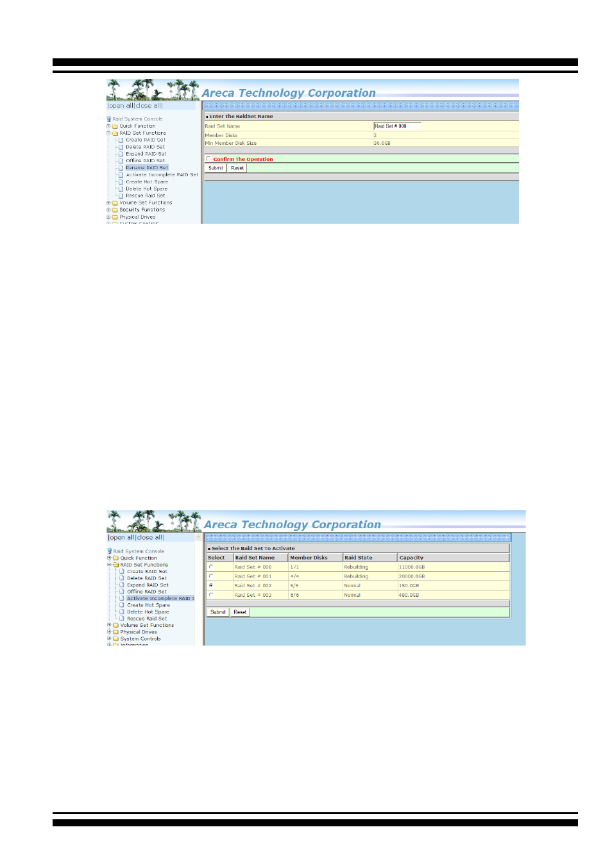Click Expand RAID Set page icon on the Activate RAID Set screen
This screenshot has width=612, height=868.
click(x=122, y=585)
